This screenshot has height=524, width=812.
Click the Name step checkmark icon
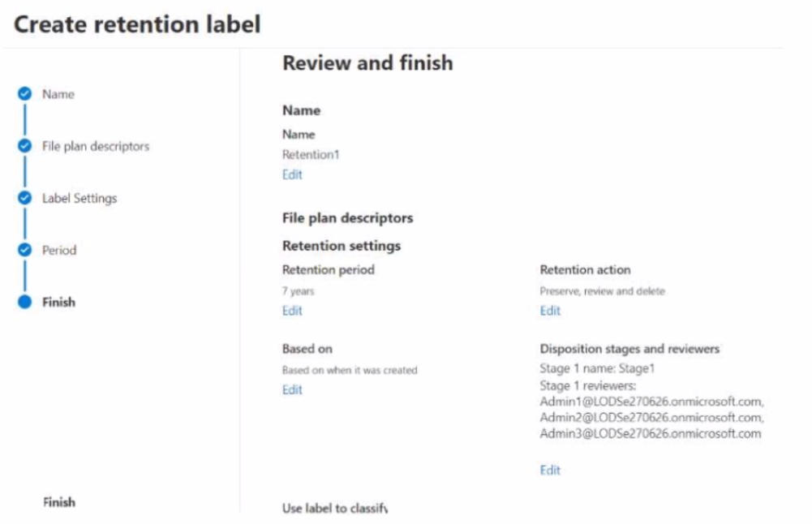coord(25,94)
